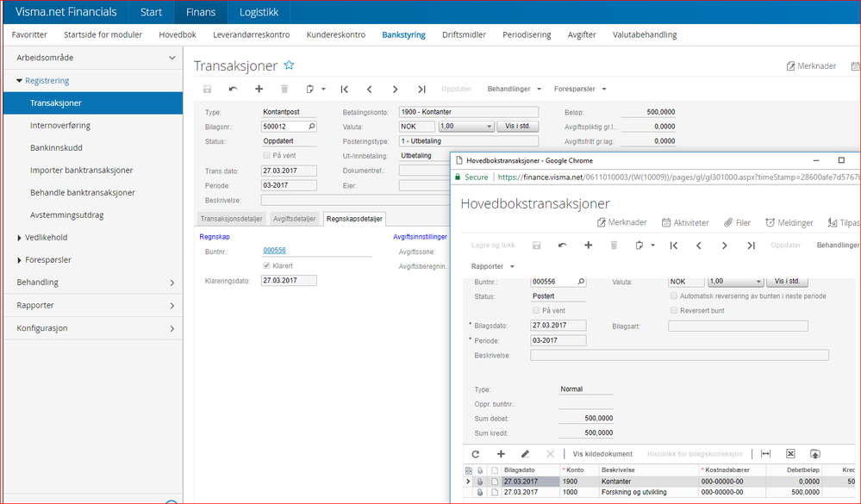
Task: Open Merknader in the Transaksjoner page header
Action: click(811, 65)
